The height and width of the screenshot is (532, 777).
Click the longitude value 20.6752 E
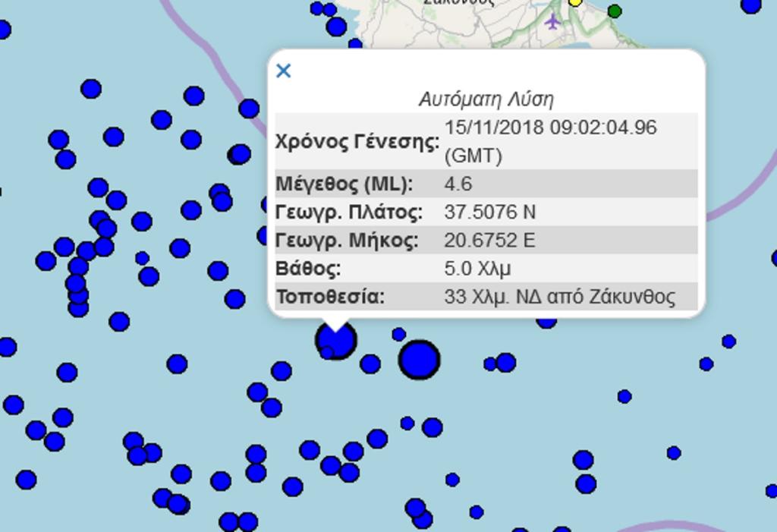tap(489, 241)
